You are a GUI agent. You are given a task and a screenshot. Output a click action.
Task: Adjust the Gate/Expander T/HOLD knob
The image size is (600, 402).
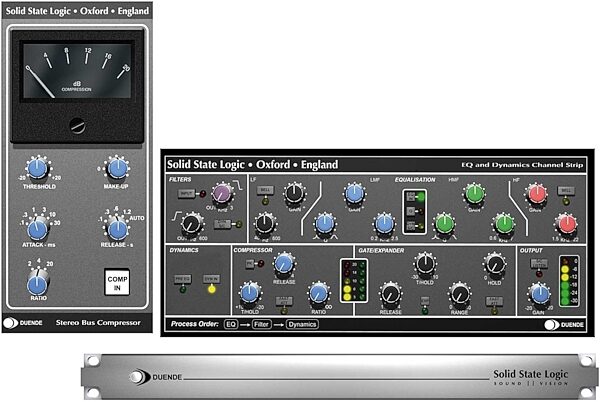425,265
